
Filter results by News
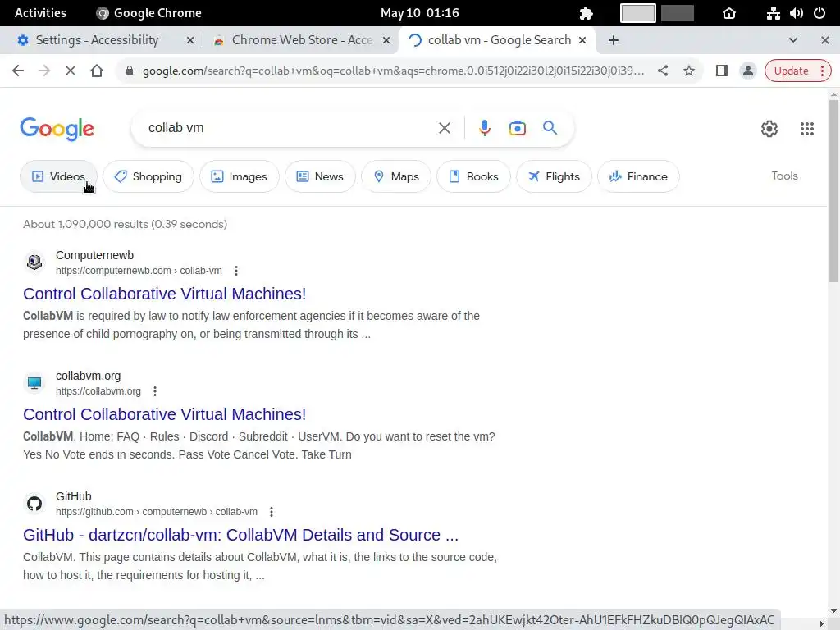[320, 176]
